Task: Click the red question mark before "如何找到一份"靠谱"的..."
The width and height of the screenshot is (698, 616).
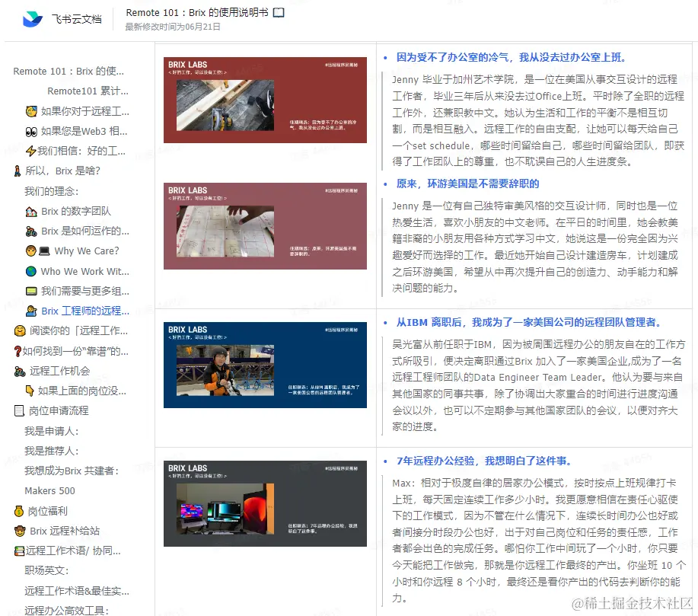Action: [18, 352]
